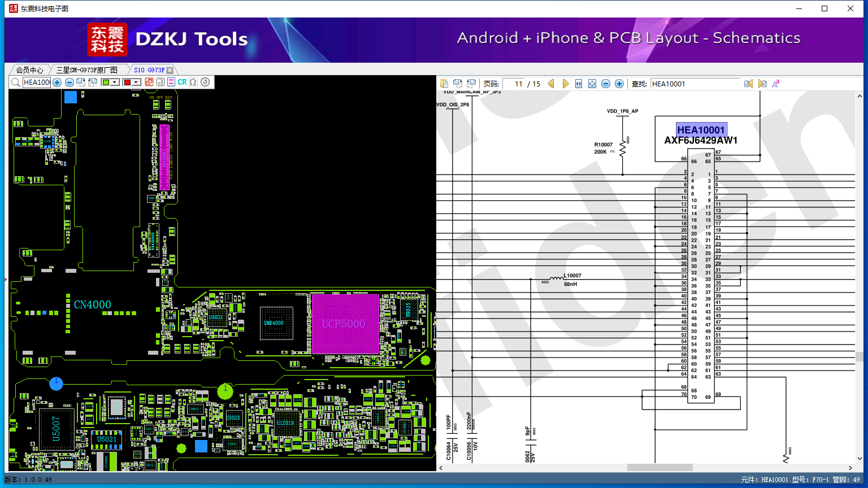This screenshot has height=488, width=868.
Task: Click inductor L10007 label in schematic
Action: pyautogui.click(x=572, y=276)
